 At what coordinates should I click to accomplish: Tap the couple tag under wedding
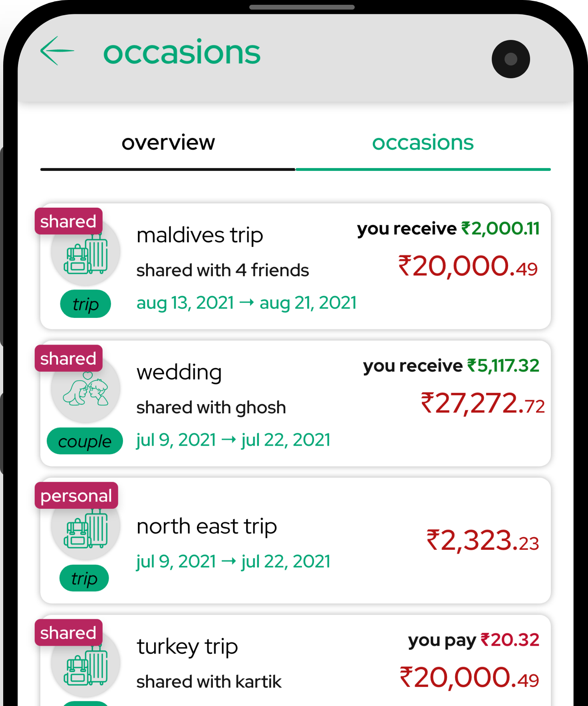pyautogui.click(x=85, y=441)
